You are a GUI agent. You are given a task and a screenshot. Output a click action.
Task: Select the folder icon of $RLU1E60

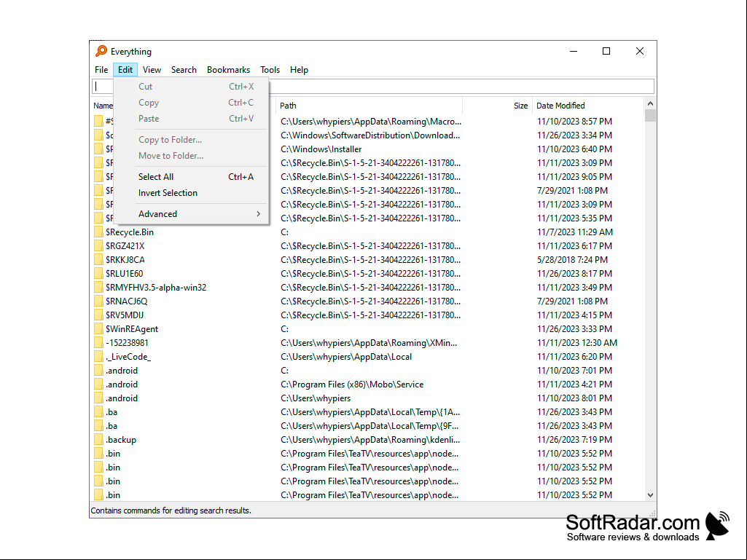[x=98, y=273]
